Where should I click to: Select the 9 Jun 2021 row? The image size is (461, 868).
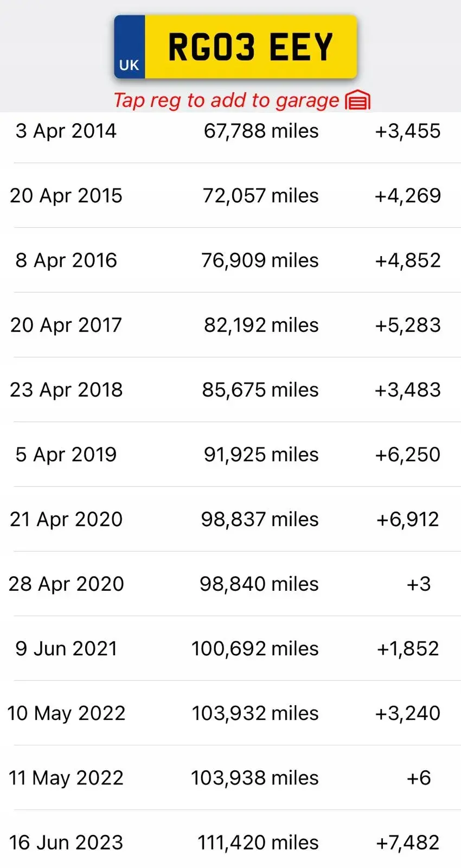point(230,648)
